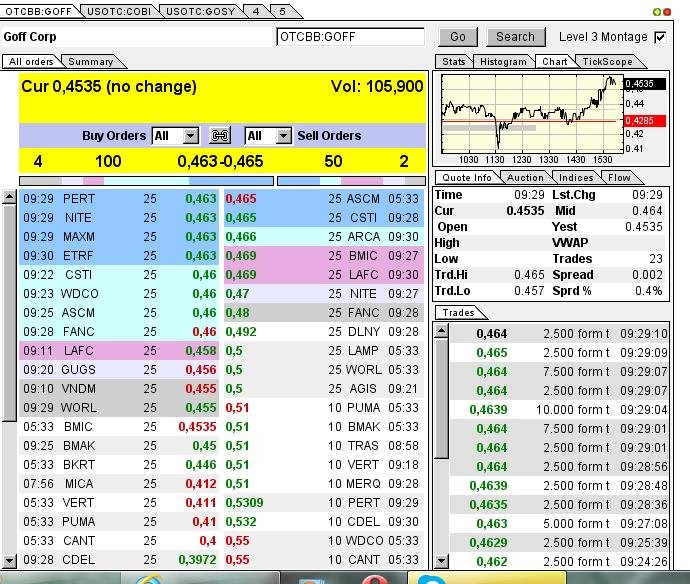Switch to the USOTC:COBI tab
Image resolution: width=690 pixels, height=584 pixels.
119,11
